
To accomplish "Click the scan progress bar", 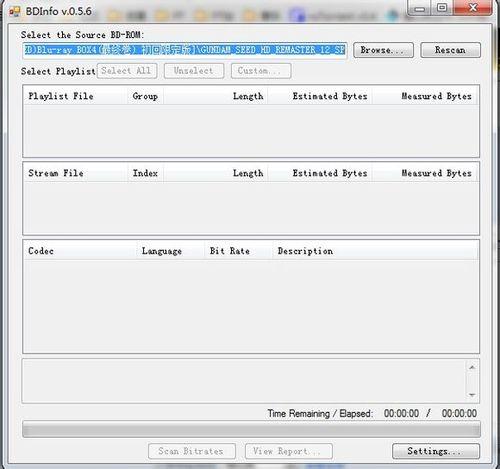I will pos(251,429).
